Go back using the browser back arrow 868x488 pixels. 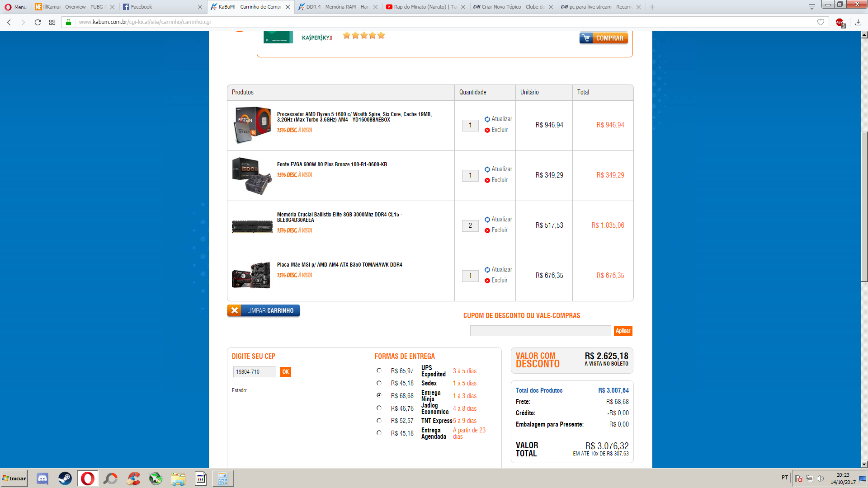9,22
